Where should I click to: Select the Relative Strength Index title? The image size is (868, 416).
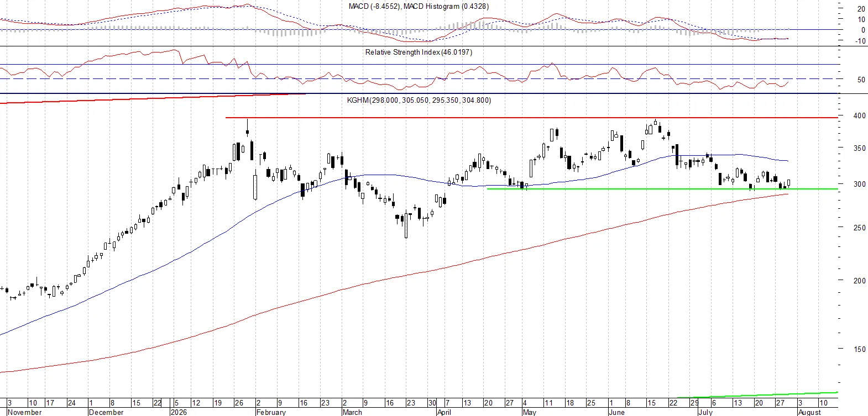(x=419, y=52)
